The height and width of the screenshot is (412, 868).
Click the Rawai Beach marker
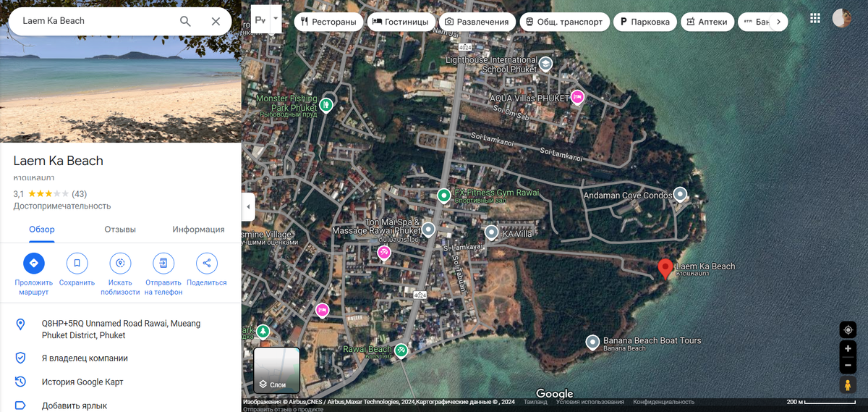[x=401, y=350]
